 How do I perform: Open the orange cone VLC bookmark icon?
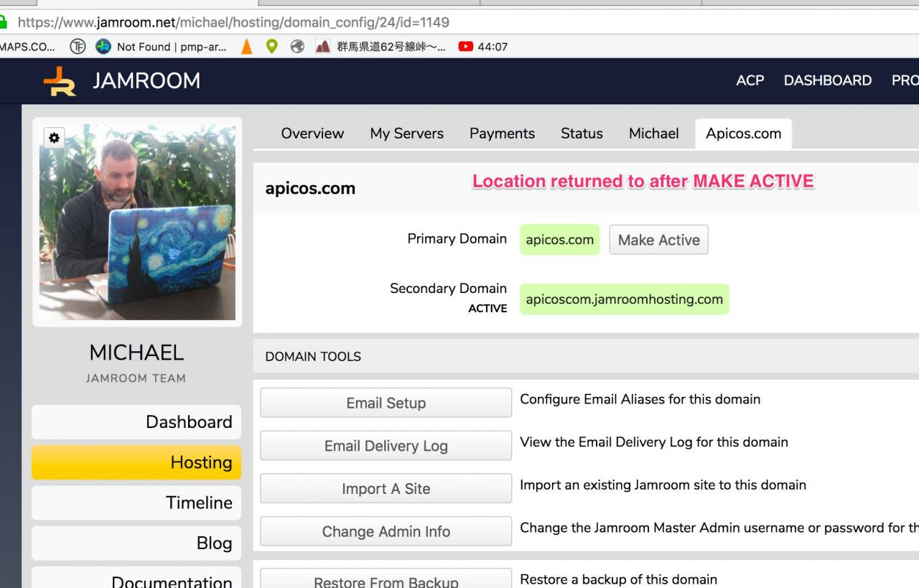coord(247,47)
